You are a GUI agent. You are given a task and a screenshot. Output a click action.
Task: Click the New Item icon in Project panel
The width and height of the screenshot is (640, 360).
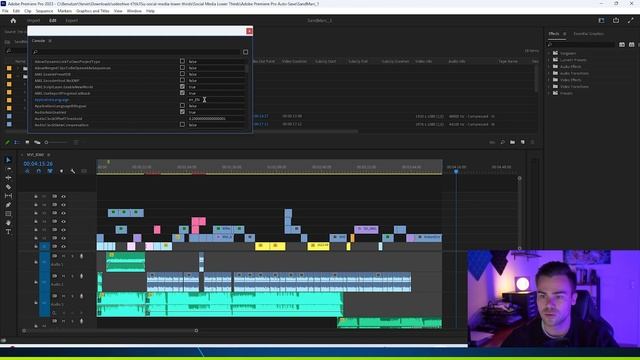(x=522, y=142)
